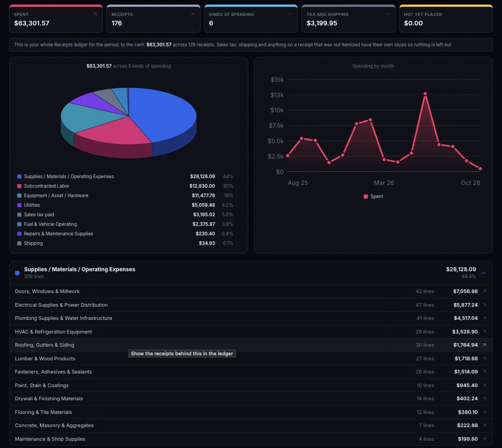Viewport: 502px width, 448px height.
Task: Click the Fuel & Vehicle Operating legend row
Action: click(125, 224)
